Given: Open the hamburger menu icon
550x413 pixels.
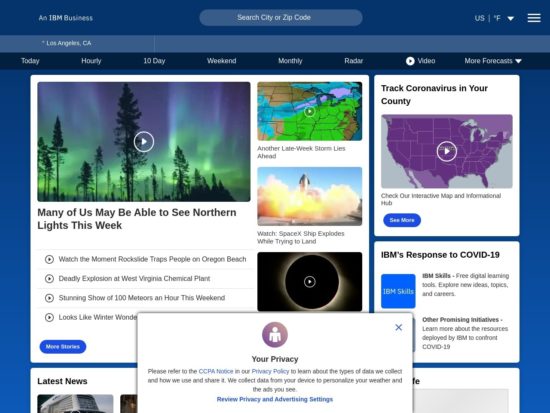Looking at the screenshot, I should pyautogui.click(x=534, y=18).
